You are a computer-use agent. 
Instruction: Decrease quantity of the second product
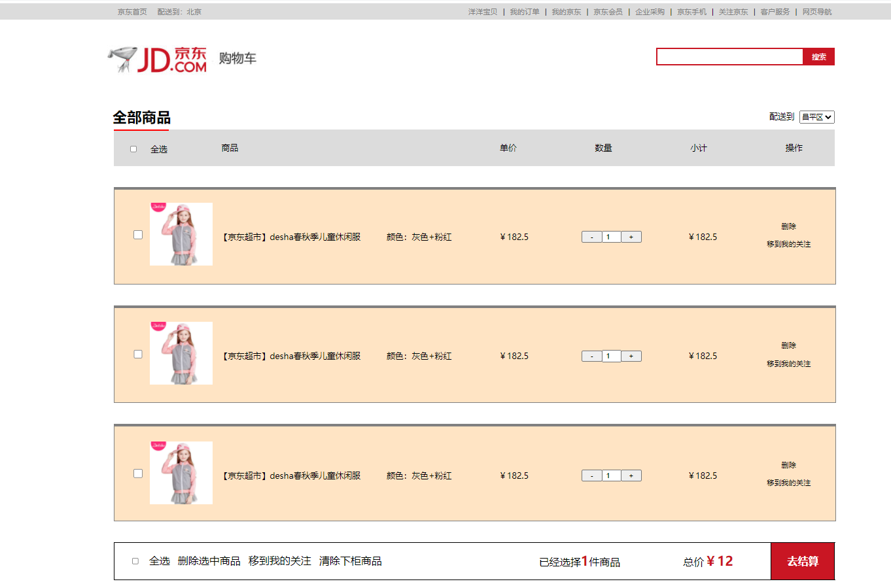(x=591, y=356)
